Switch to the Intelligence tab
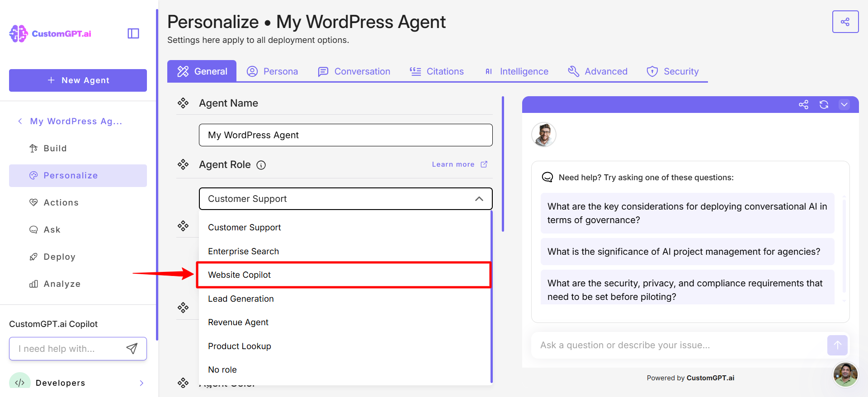Screen dimensions: 868x397 tap(516, 71)
